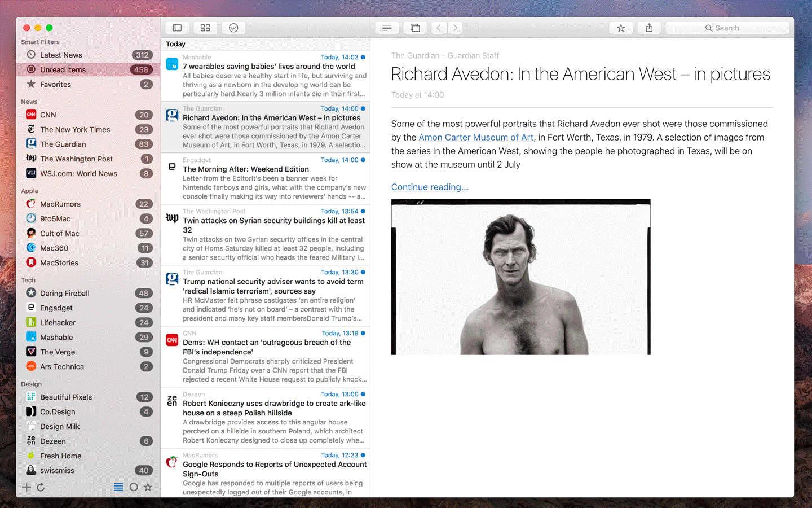Image resolution: width=812 pixels, height=508 pixels.
Task: Open 'The Morning After: Weekend Edition' article
Action: (x=266, y=178)
